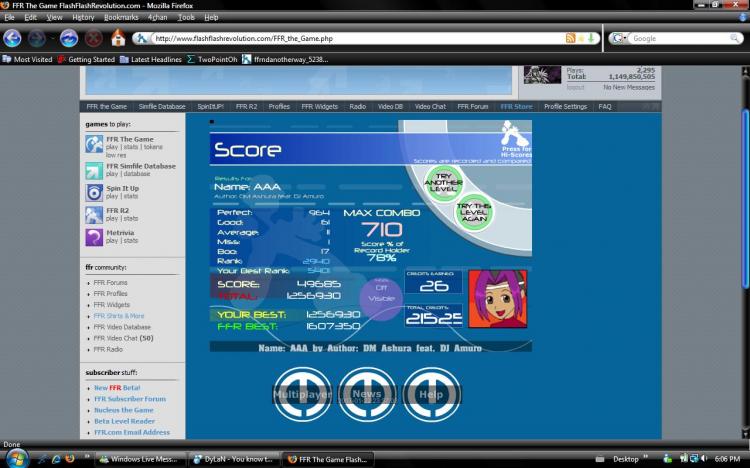Click the browser Forward arrow button

click(37, 38)
